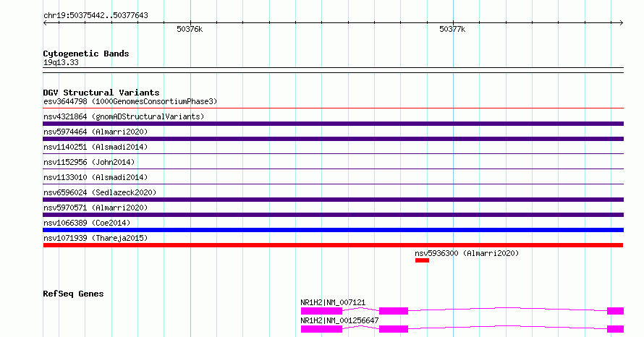Click the blue nsv1066389 variant bar

(333, 230)
